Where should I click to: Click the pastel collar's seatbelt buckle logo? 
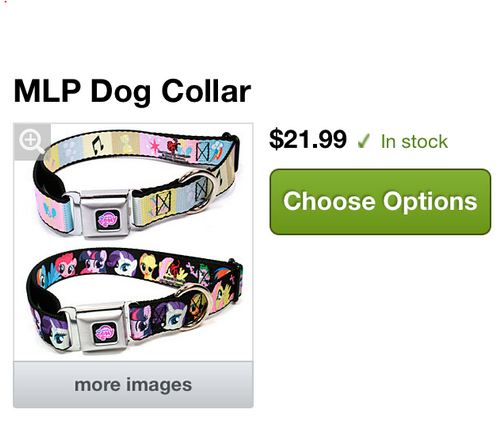tap(107, 219)
